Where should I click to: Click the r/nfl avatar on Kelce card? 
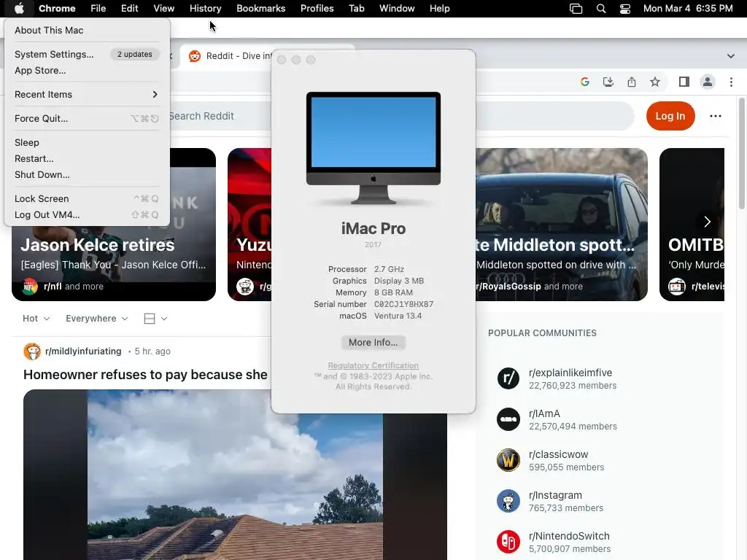click(x=30, y=286)
